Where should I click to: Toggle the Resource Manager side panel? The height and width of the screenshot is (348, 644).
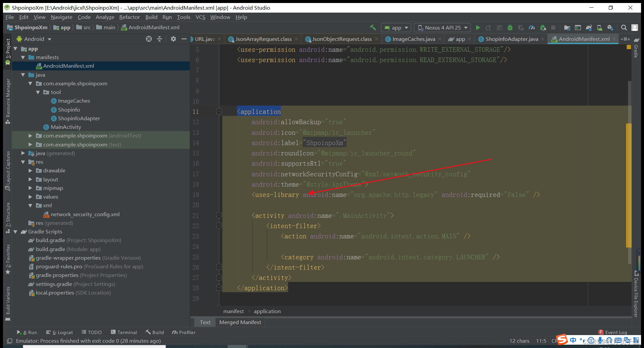8,101
